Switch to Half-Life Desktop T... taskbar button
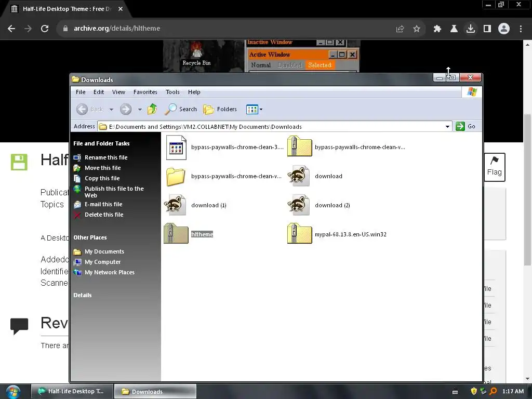Image resolution: width=532 pixels, height=399 pixels. click(x=72, y=391)
